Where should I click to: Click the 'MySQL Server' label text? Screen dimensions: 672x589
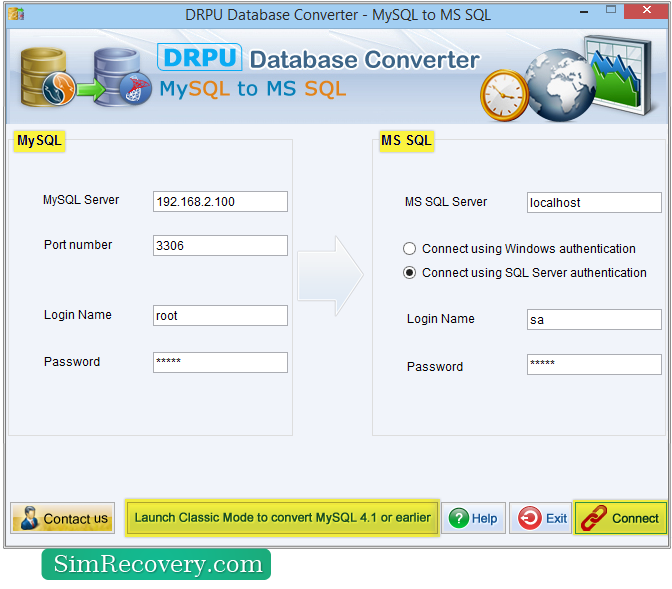click(x=81, y=200)
